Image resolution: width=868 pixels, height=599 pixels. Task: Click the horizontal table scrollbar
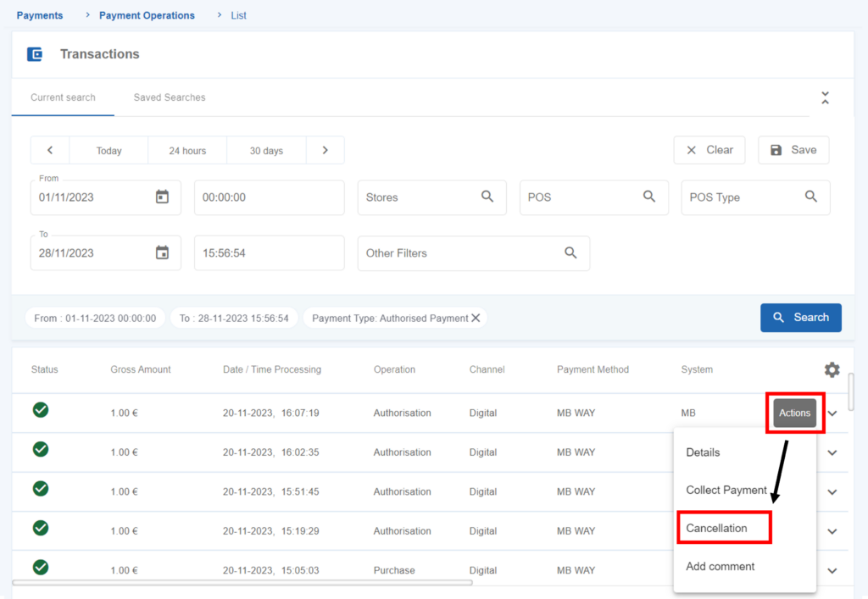pyautogui.click(x=242, y=582)
